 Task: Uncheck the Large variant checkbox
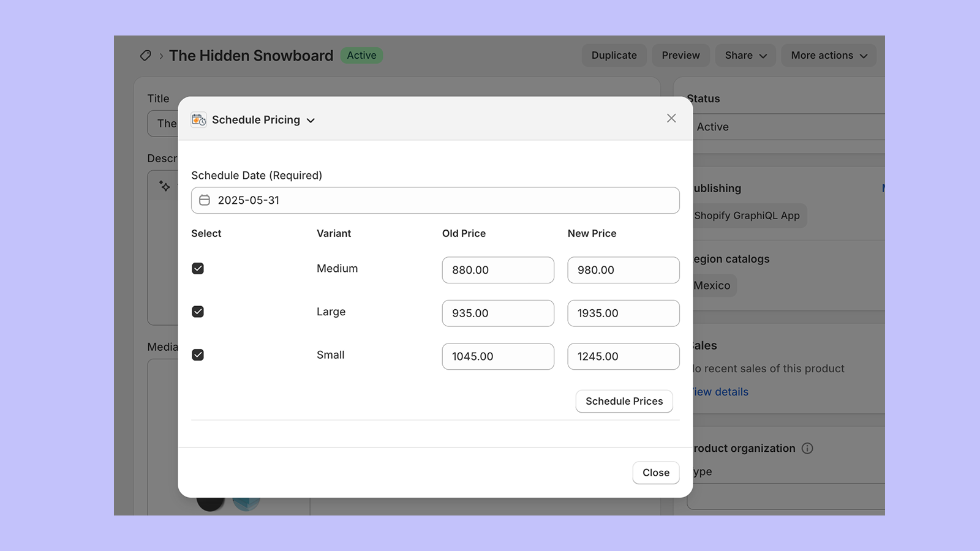coord(198,311)
